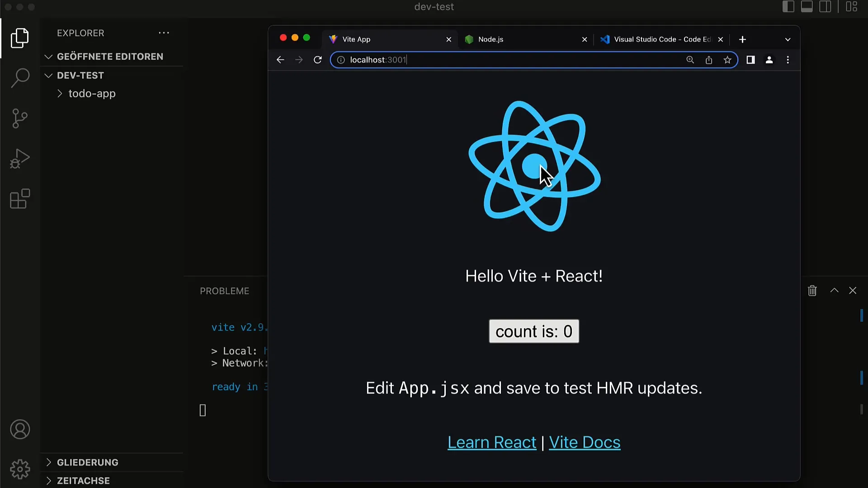Screen dimensions: 868x488
Task: Close the Vite App tab
Action: click(449, 39)
